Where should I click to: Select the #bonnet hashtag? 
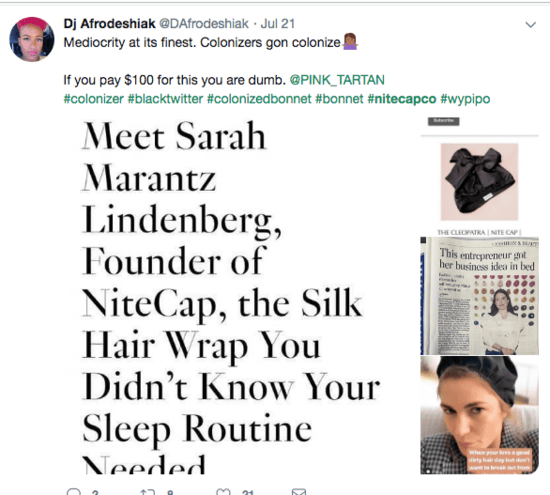pyautogui.click(x=339, y=99)
